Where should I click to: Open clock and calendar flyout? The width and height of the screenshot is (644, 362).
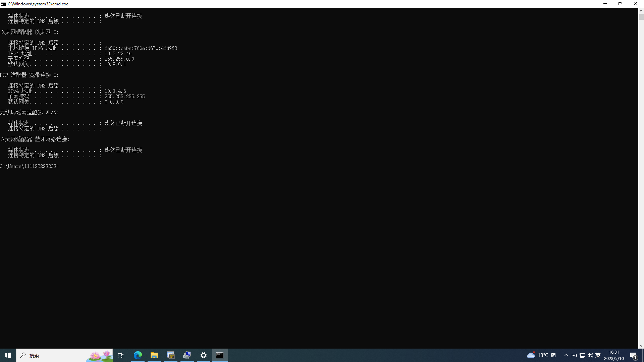click(614, 355)
